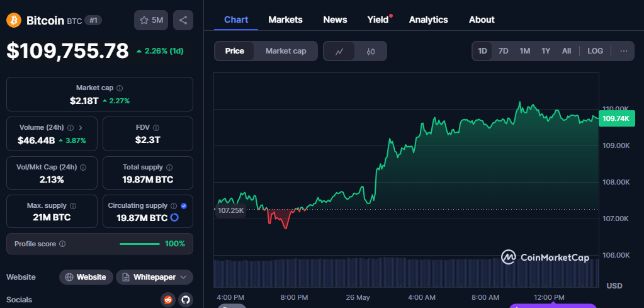
Task: Open the share icon button
Action: coord(183,20)
